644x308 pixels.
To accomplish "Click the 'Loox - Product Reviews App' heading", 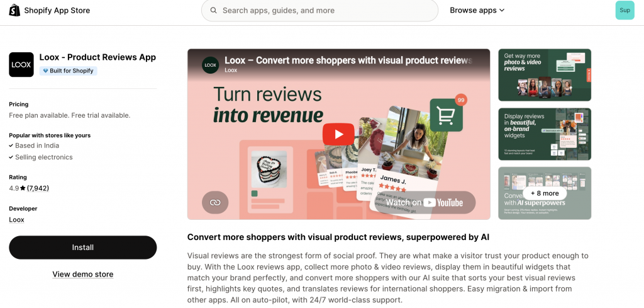I will (x=97, y=57).
